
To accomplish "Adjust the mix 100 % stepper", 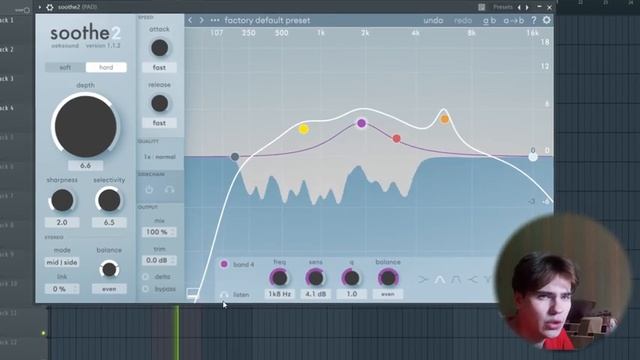I will tap(159, 232).
